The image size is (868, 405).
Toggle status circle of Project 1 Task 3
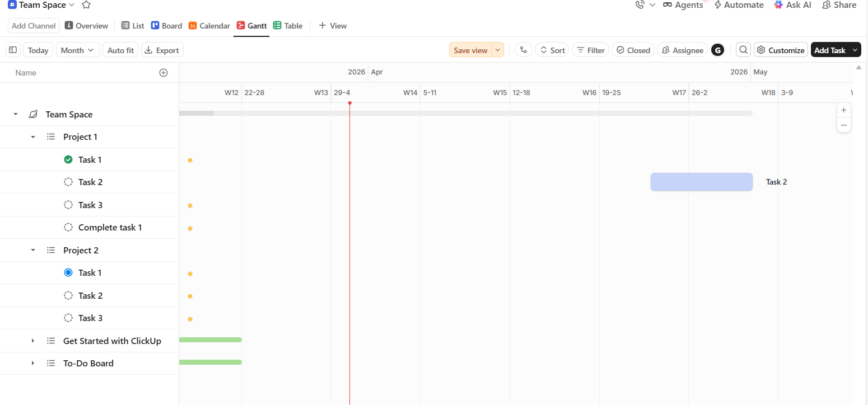click(x=68, y=205)
